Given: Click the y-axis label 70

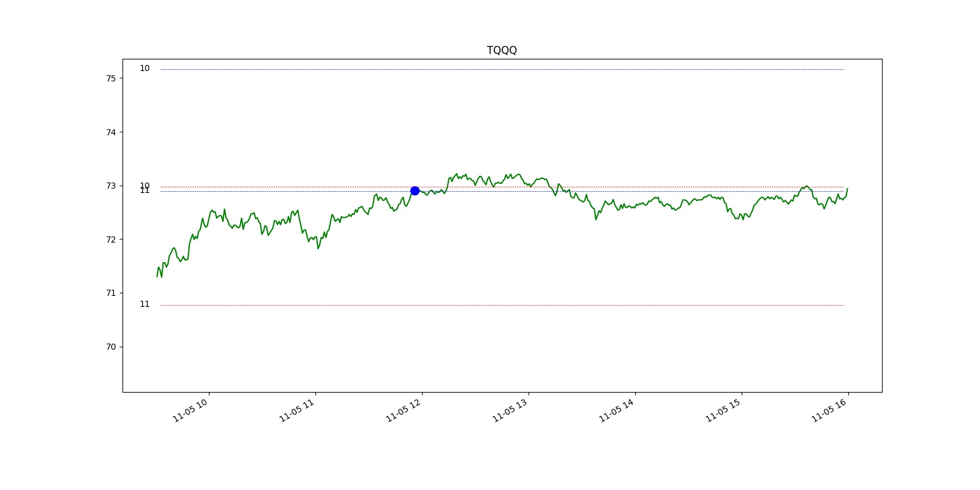Looking at the screenshot, I should tap(111, 347).
